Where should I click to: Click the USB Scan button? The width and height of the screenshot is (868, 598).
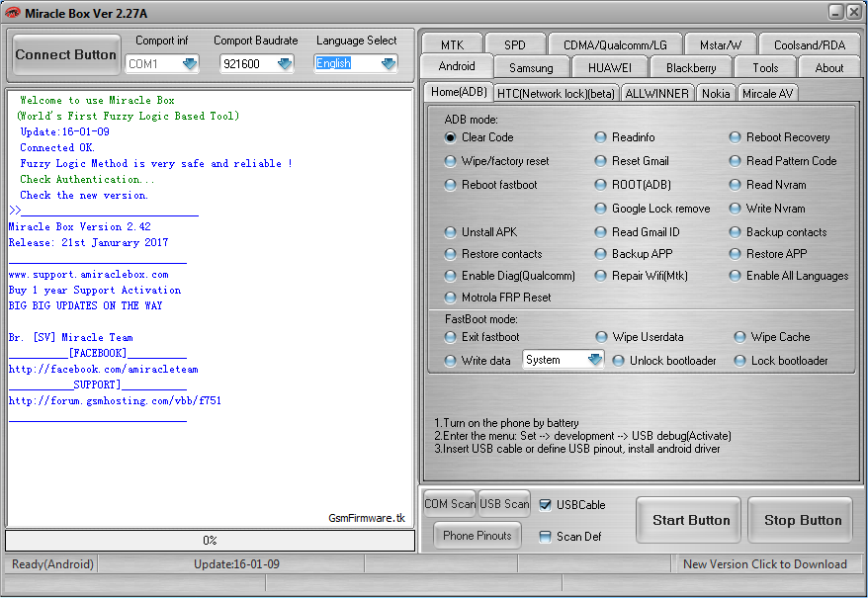click(x=504, y=504)
